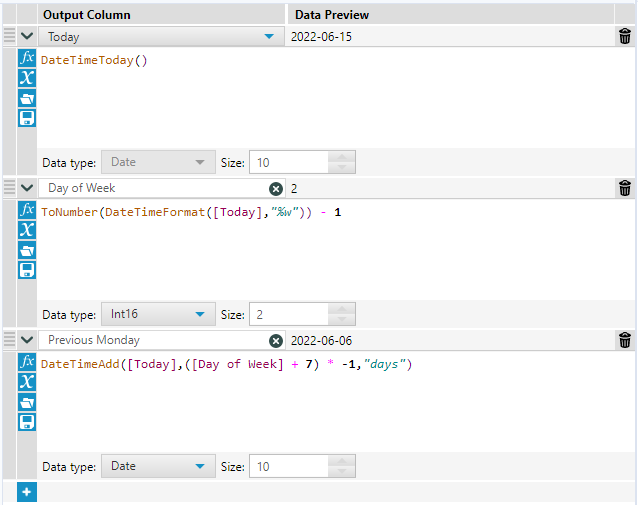Clear the Day of Week column name

pyautogui.click(x=276, y=188)
